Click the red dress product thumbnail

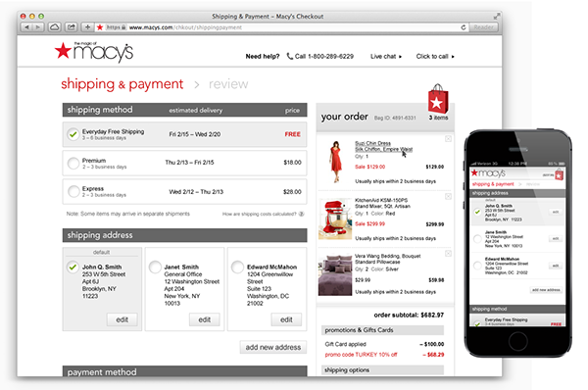tap(335, 162)
